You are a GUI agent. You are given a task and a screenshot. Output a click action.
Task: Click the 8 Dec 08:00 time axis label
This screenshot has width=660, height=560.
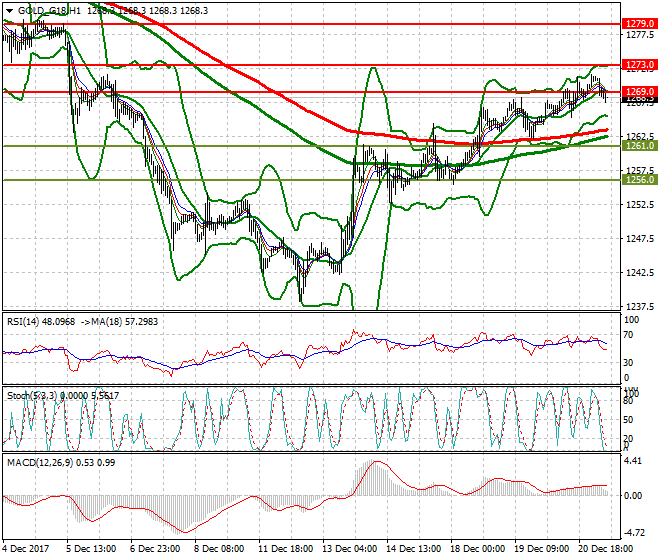(219, 549)
